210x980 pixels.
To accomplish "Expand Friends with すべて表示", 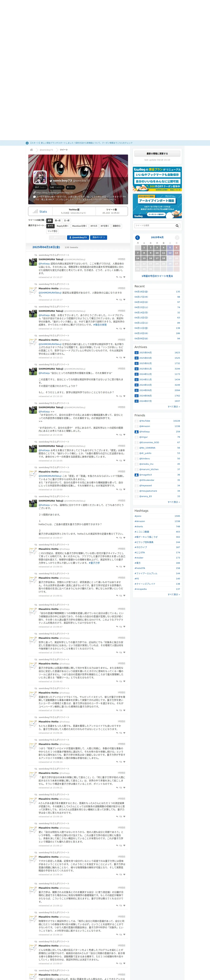I will point(174,502).
